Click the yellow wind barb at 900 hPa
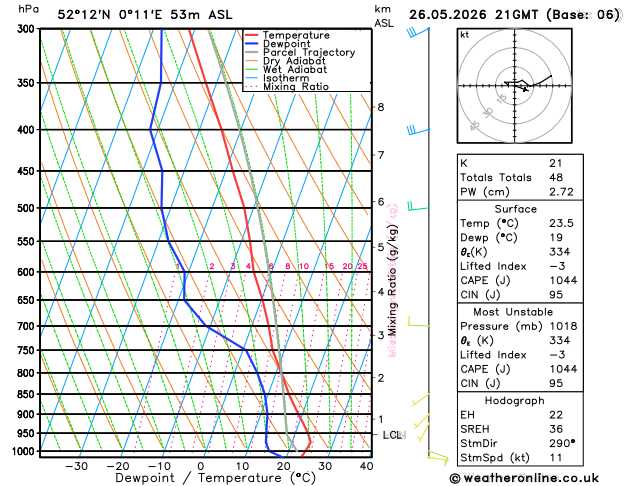The width and height of the screenshot is (629, 486). [422, 421]
